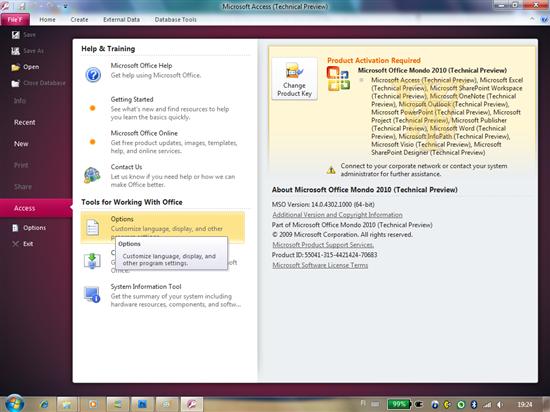Click the Options document icon under Tools
Image resolution: width=550 pixels, height=412 pixels.
(x=93, y=227)
